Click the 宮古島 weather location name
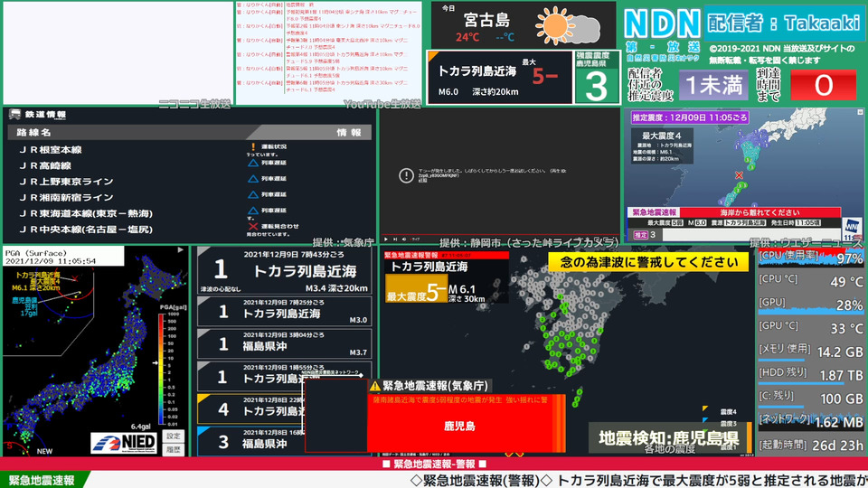Screen dimensions: 868x488 (486, 21)
